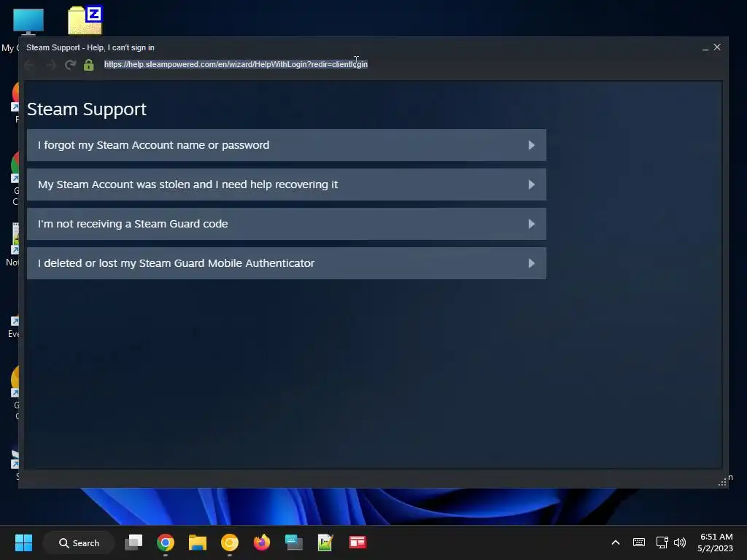Open 'My Steam Account was stolen' option
Image resolution: width=747 pixels, height=560 pixels.
tap(286, 184)
